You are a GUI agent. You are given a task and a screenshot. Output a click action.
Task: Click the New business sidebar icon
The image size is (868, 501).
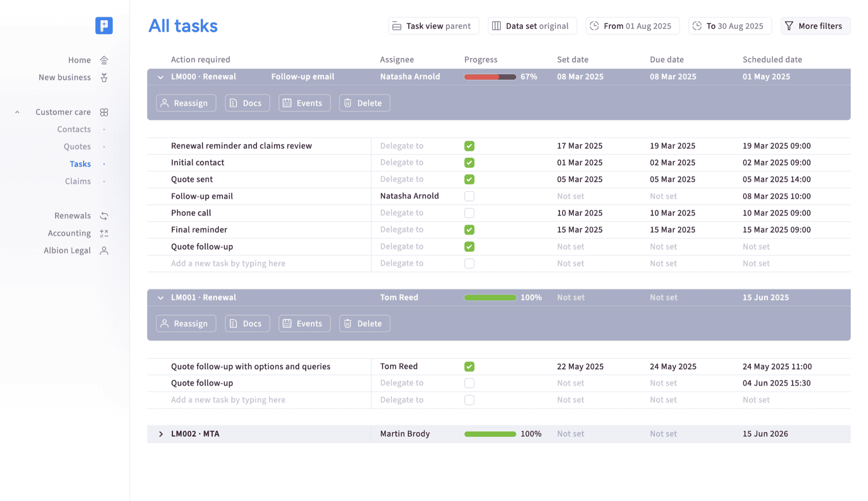click(x=104, y=77)
